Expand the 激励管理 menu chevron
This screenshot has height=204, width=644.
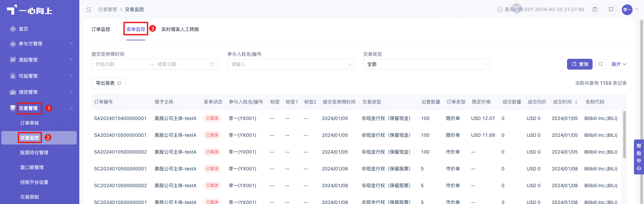[x=71, y=59]
